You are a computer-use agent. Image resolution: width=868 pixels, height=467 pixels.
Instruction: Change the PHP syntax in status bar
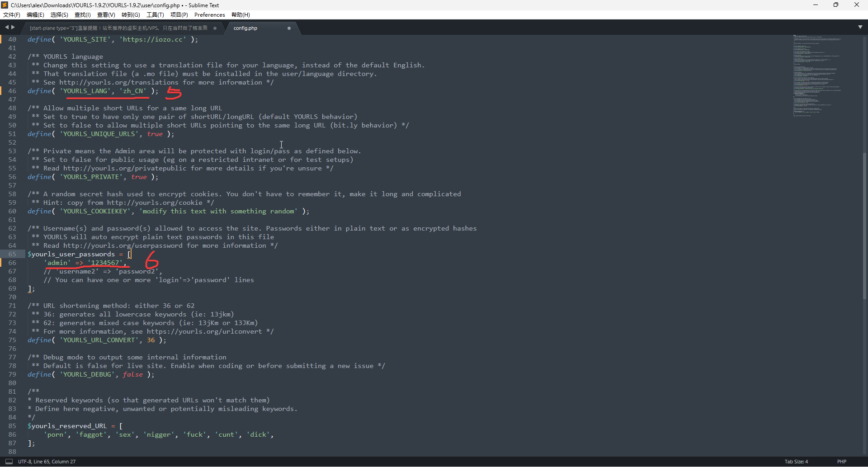841,462
